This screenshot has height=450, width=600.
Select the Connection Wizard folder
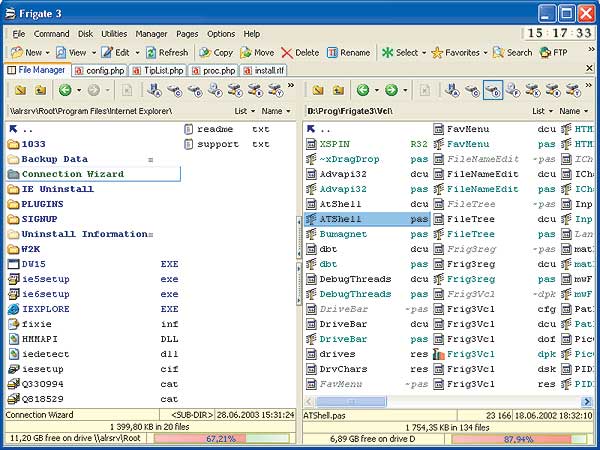[x=93, y=174]
